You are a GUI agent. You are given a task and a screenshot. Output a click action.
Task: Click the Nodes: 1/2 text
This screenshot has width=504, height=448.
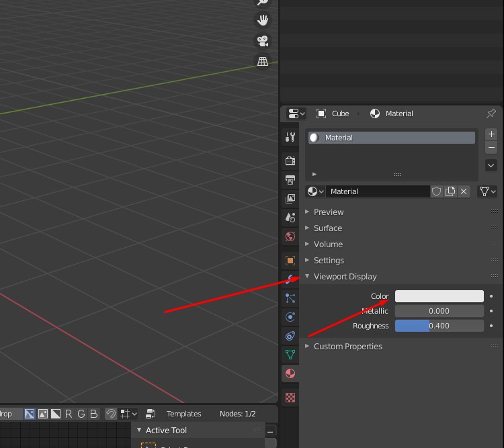[x=237, y=414]
